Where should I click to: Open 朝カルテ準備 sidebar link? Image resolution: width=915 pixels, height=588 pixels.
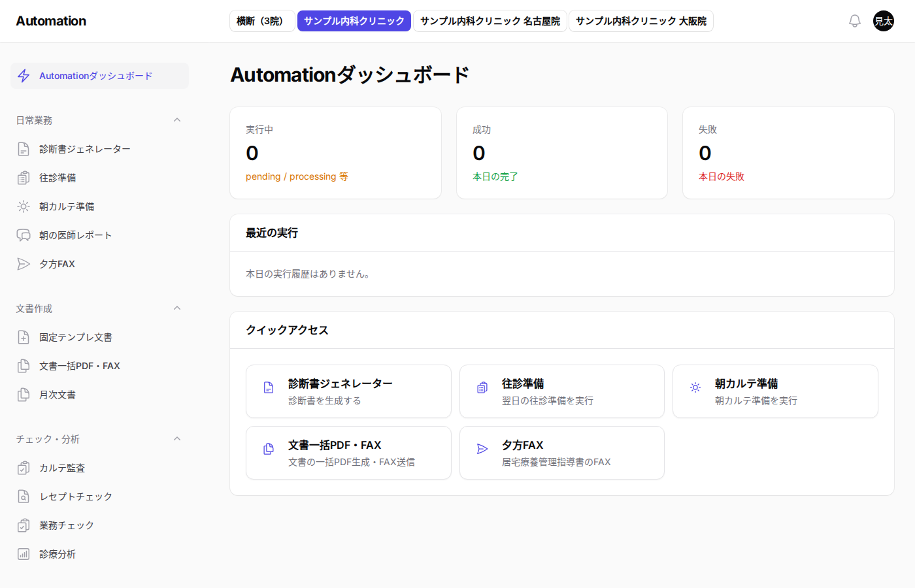(99, 206)
